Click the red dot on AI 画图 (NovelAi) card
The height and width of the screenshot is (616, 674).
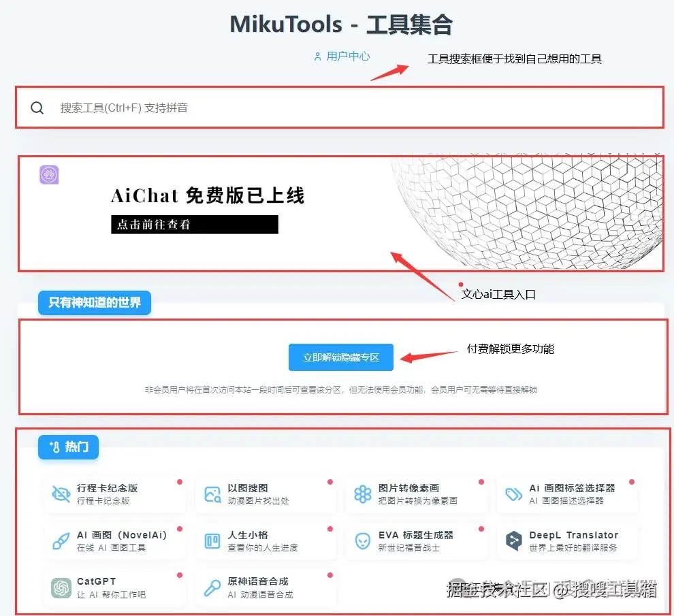click(x=180, y=529)
